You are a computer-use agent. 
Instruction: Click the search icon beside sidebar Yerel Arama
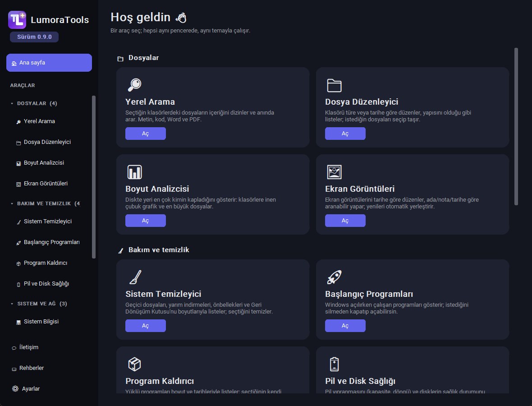pos(18,122)
